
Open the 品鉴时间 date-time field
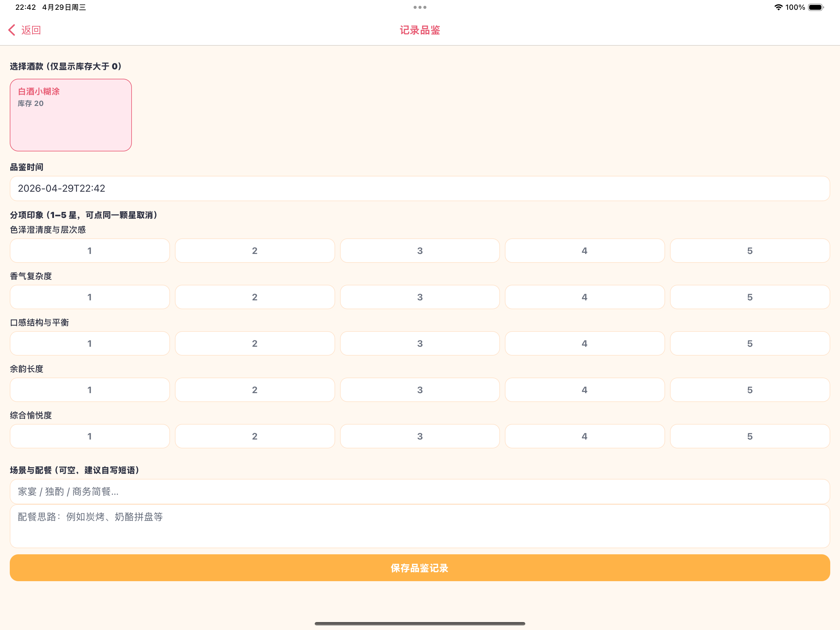[420, 188]
